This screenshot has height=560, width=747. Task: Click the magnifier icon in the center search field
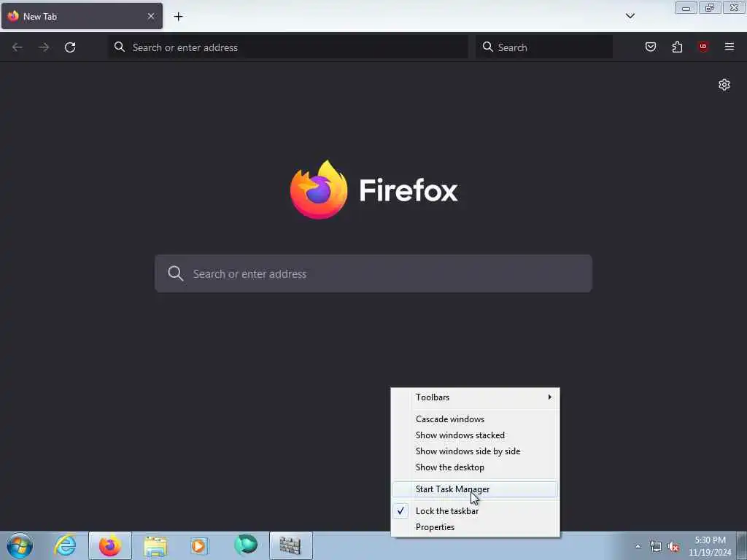[x=175, y=273]
